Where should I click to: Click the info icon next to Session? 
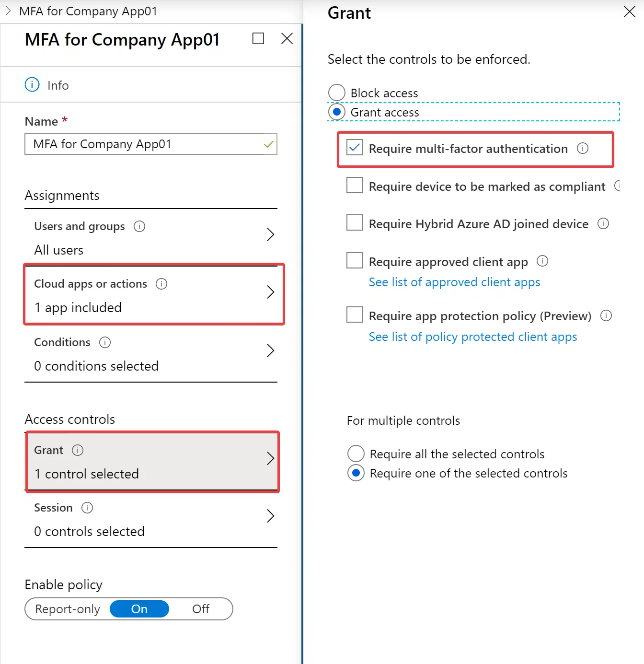[87, 508]
